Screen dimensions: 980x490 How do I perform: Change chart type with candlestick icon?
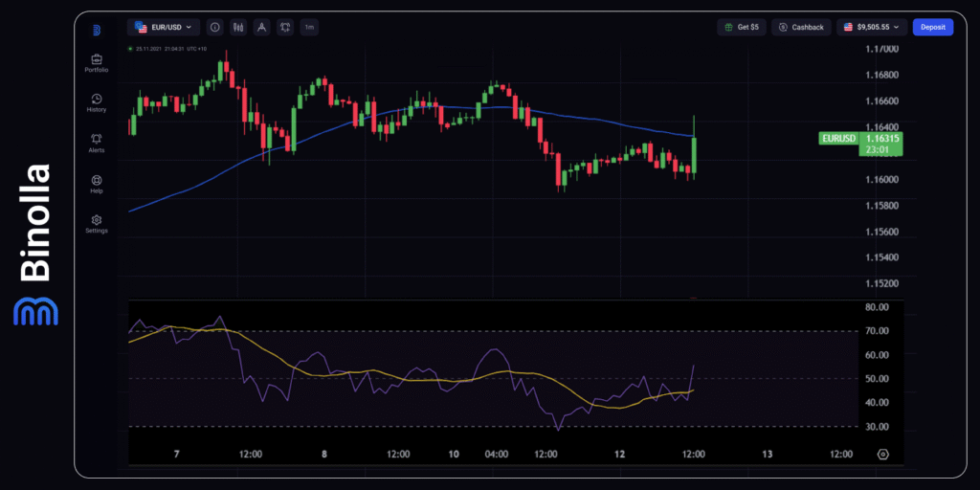pos(237,28)
